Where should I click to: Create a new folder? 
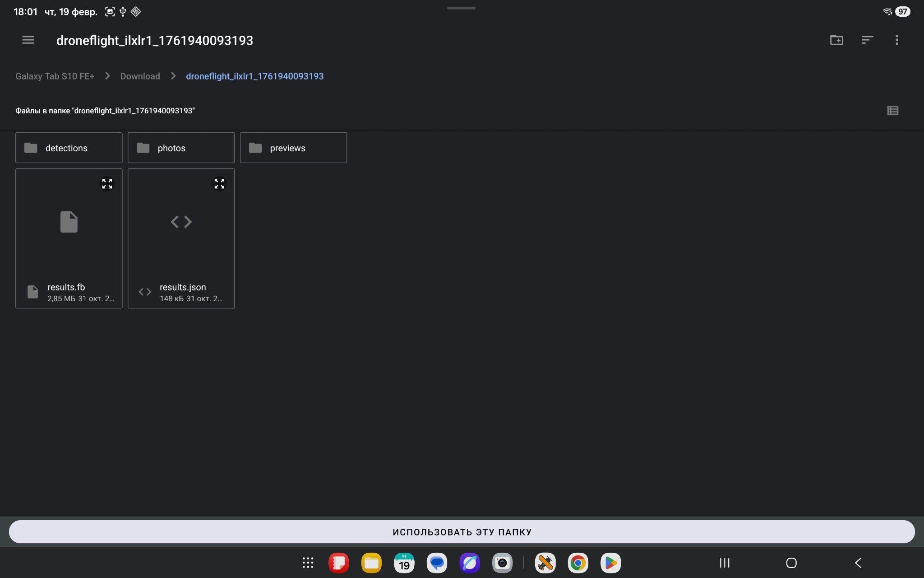coord(836,40)
